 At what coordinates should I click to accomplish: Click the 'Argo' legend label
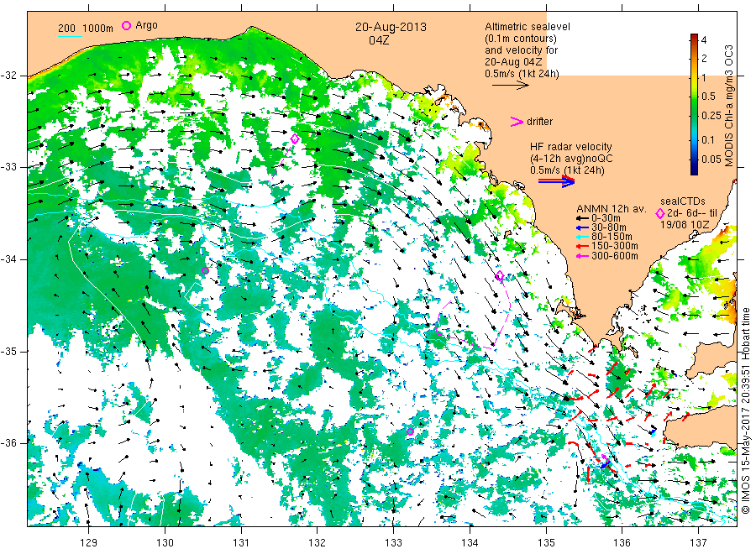tap(146, 25)
